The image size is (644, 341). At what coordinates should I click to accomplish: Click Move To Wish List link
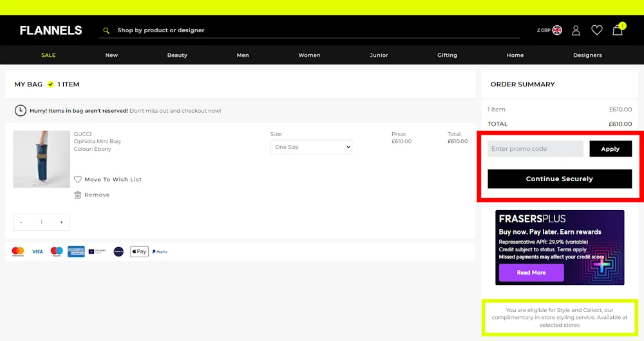113,179
